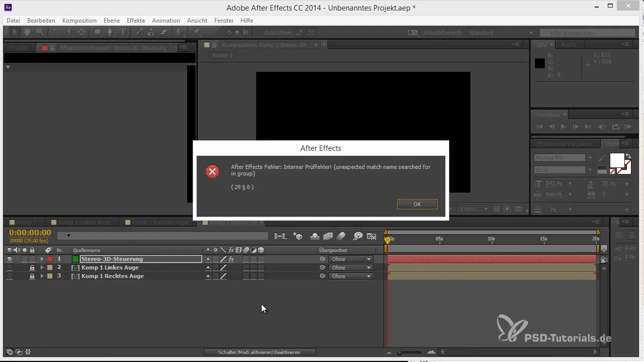Switch to the Projekt panel tab
Viewport: 644px width, 362px height.
point(19,48)
